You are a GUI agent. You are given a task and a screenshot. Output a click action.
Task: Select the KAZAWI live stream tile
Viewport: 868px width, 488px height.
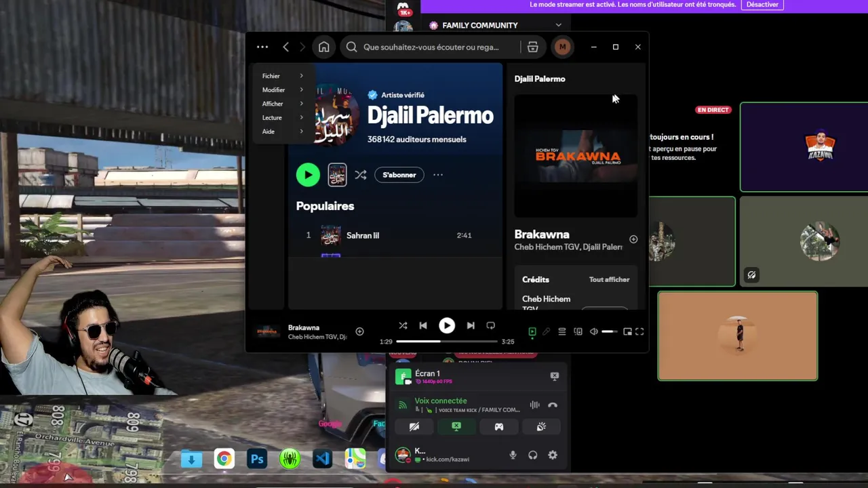804,147
